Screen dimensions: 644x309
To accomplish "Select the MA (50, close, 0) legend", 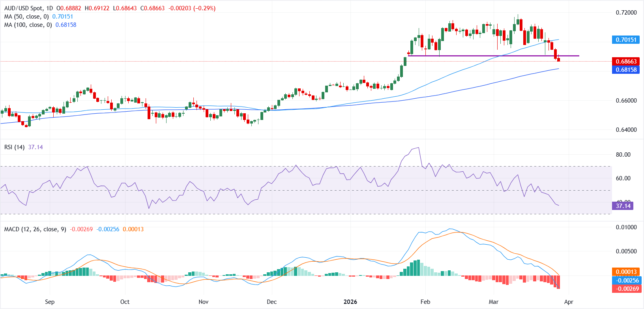I will pos(26,17).
